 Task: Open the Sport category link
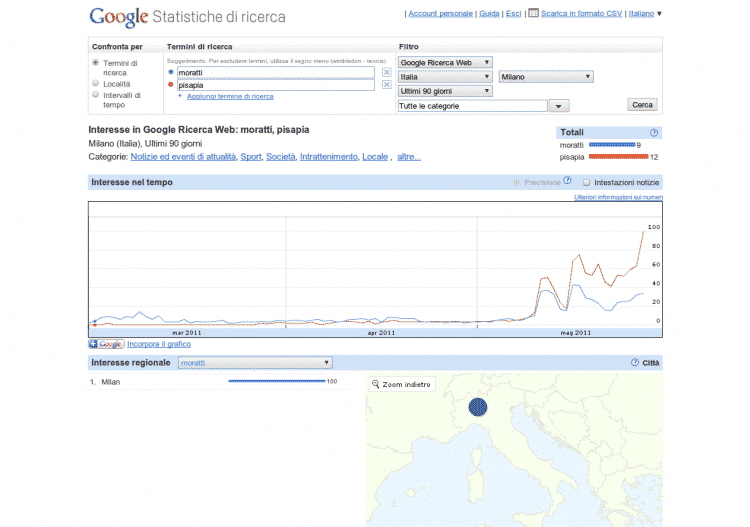(x=251, y=157)
